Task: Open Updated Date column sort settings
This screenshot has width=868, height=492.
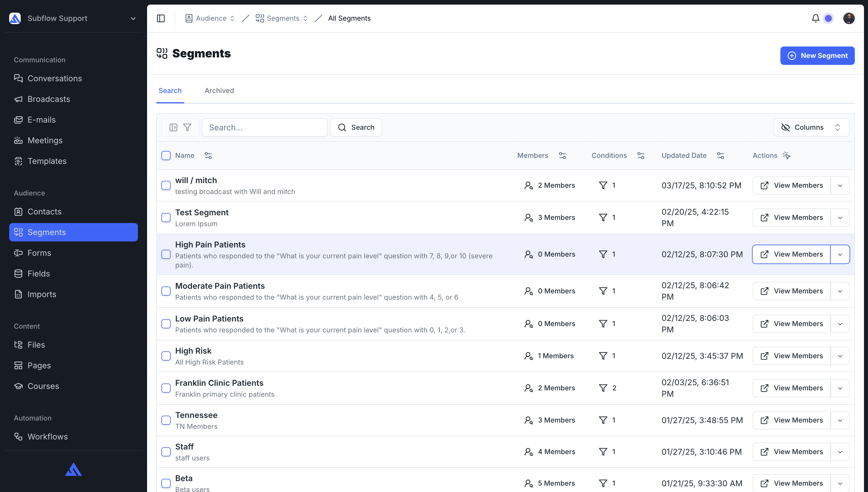Action: pyautogui.click(x=721, y=156)
